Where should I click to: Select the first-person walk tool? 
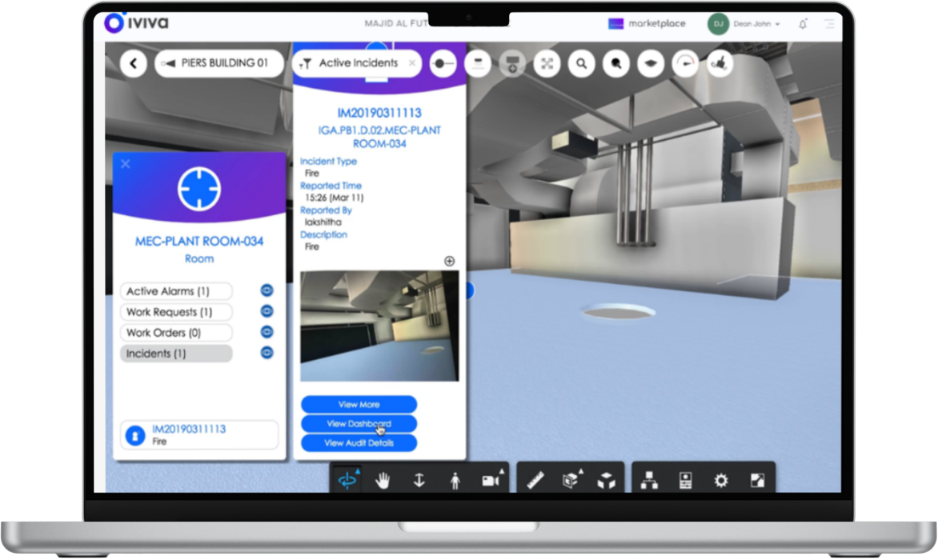coord(455,481)
